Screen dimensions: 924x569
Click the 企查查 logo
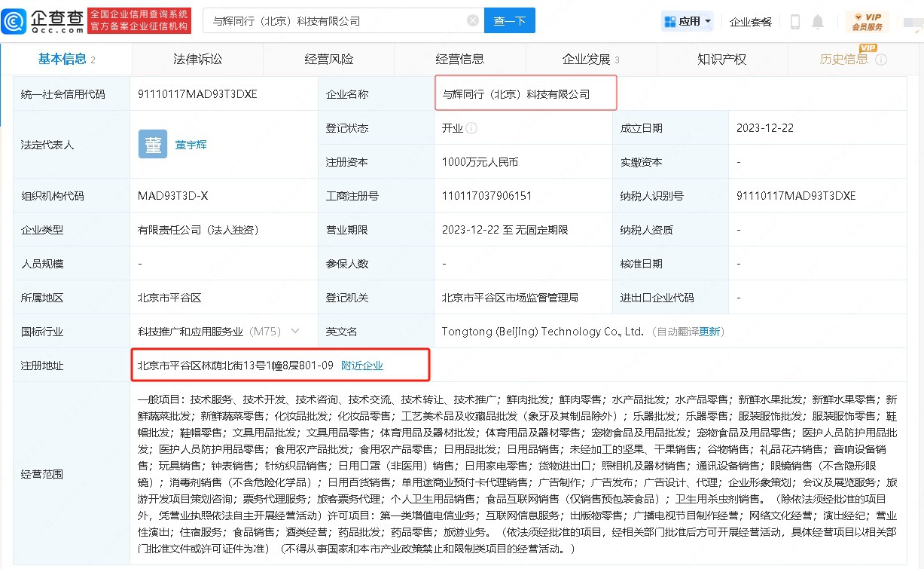point(42,21)
